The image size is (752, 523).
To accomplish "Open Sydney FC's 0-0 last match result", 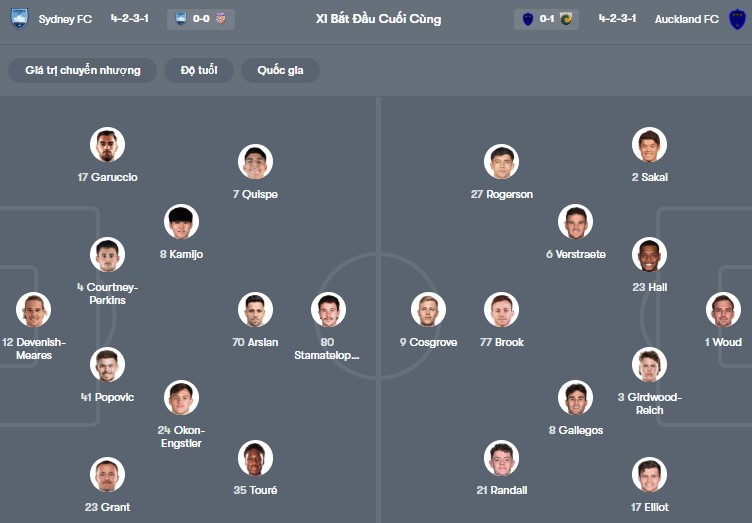I will pos(200,18).
